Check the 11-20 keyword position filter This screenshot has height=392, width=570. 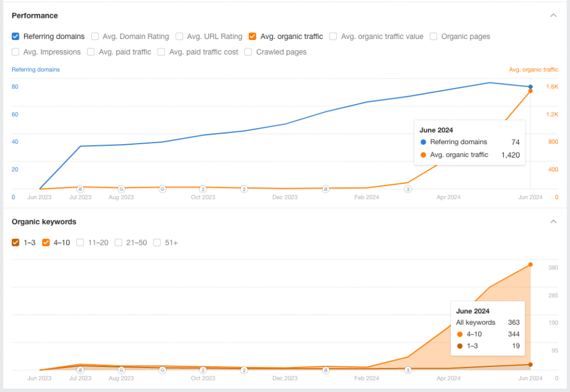point(80,242)
